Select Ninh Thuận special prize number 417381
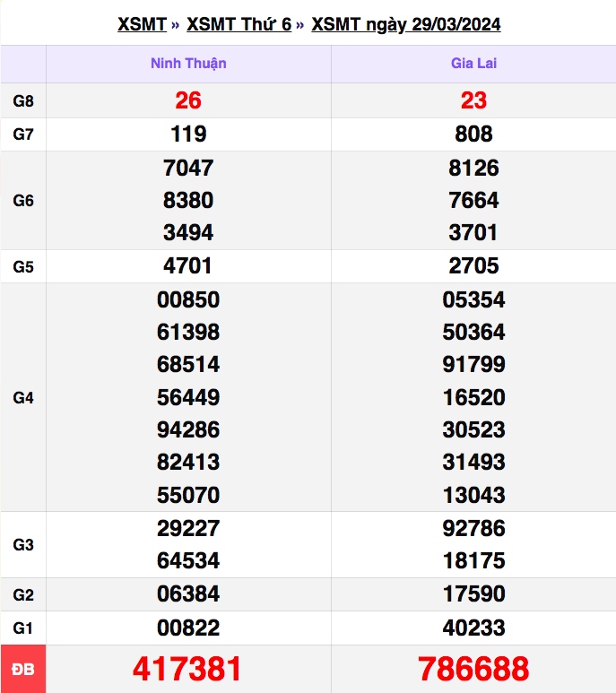 [188, 669]
